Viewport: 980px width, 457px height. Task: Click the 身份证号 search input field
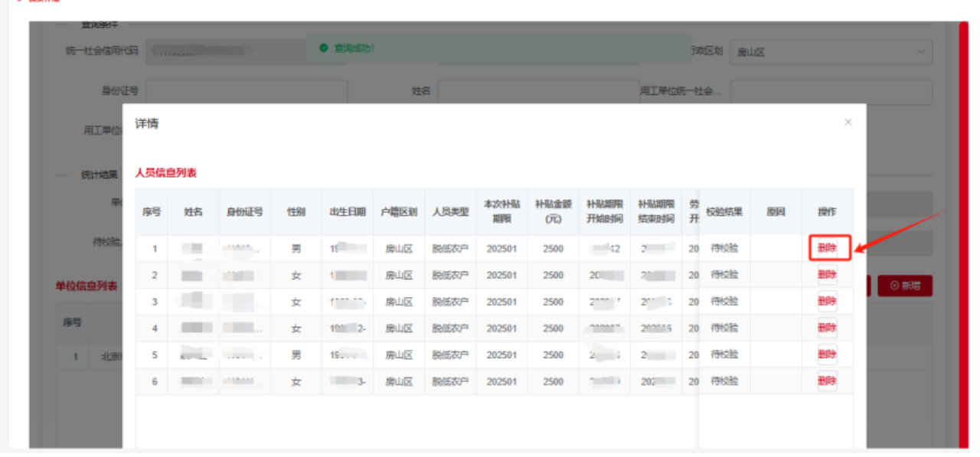[246, 91]
